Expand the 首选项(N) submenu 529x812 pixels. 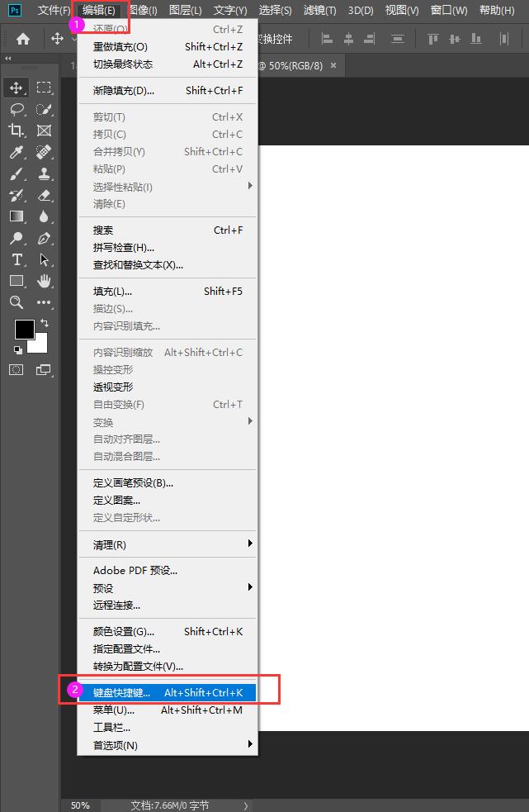click(167, 745)
